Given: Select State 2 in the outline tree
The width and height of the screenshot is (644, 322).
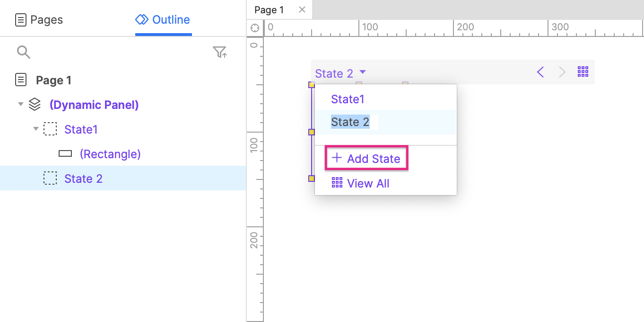Looking at the screenshot, I should tap(83, 179).
